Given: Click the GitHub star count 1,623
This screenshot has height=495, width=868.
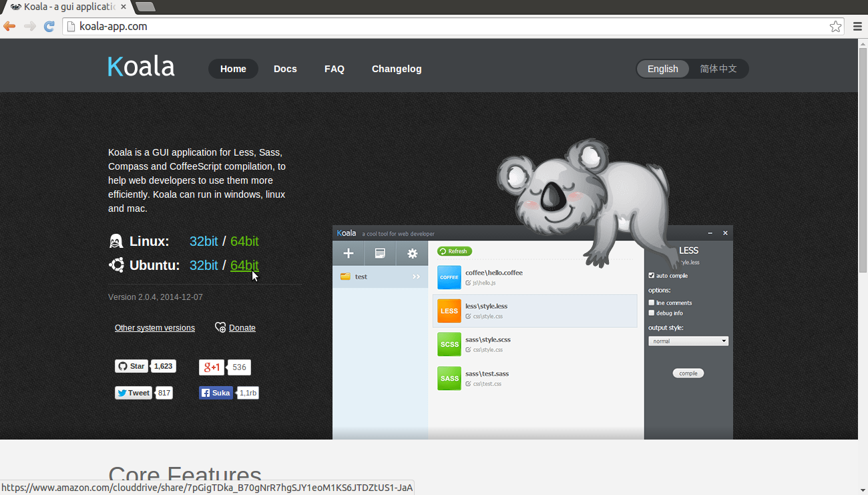Looking at the screenshot, I should (163, 366).
